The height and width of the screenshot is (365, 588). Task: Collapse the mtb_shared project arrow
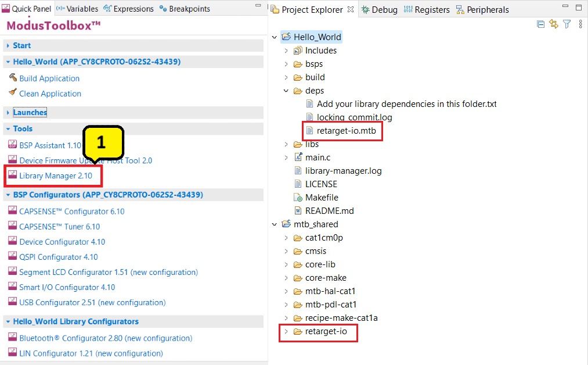point(275,224)
